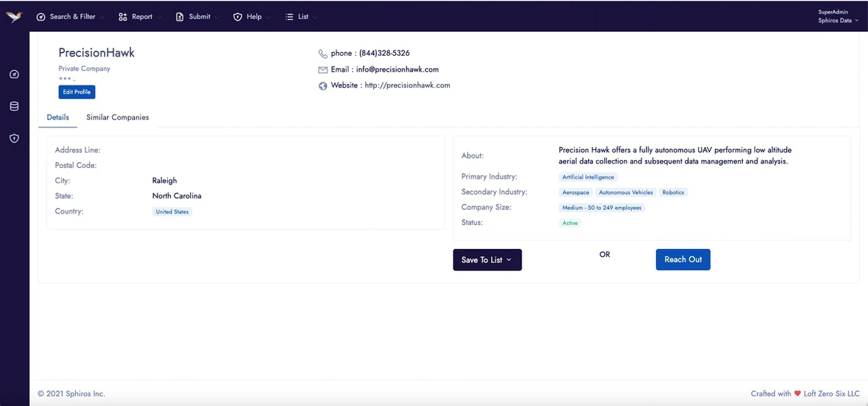Viewport: 868px width, 406px height.
Task: Click the website globe icon
Action: (x=323, y=85)
